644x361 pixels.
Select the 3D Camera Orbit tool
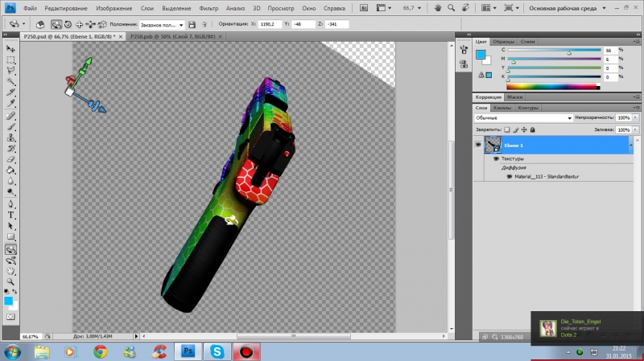pyautogui.click(x=10, y=260)
